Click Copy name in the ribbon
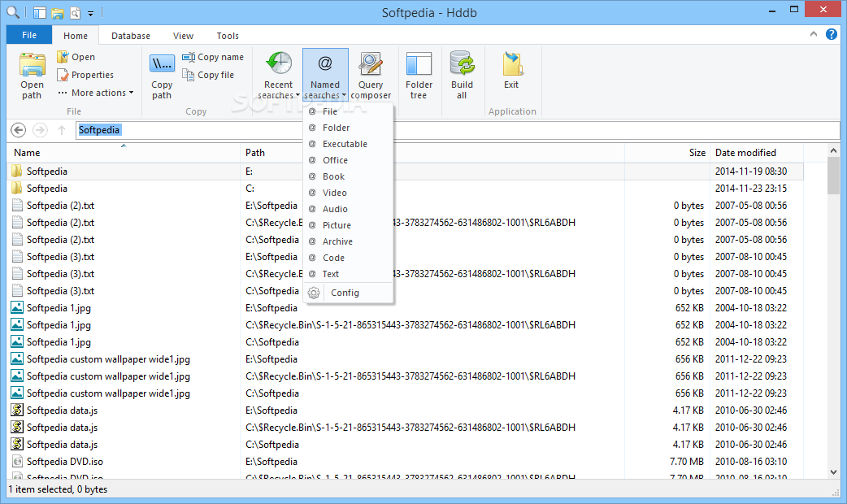The image size is (847, 504). tap(213, 57)
